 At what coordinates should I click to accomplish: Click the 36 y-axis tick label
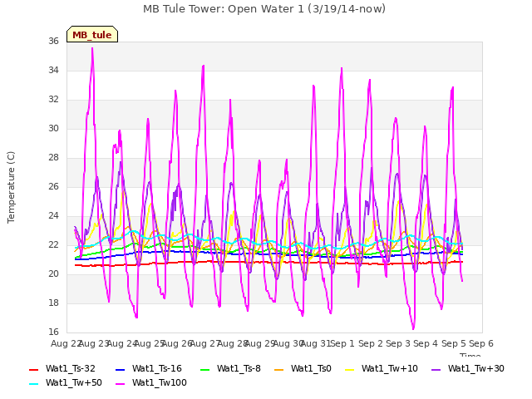click(x=53, y=41)
